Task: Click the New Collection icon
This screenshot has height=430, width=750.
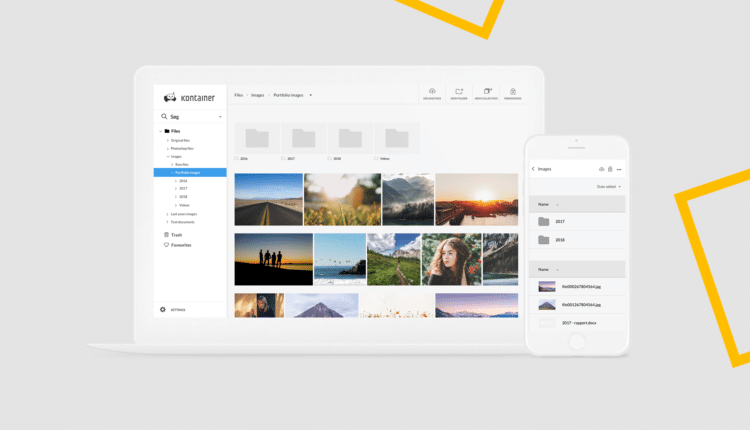Action: pos(487,92)
